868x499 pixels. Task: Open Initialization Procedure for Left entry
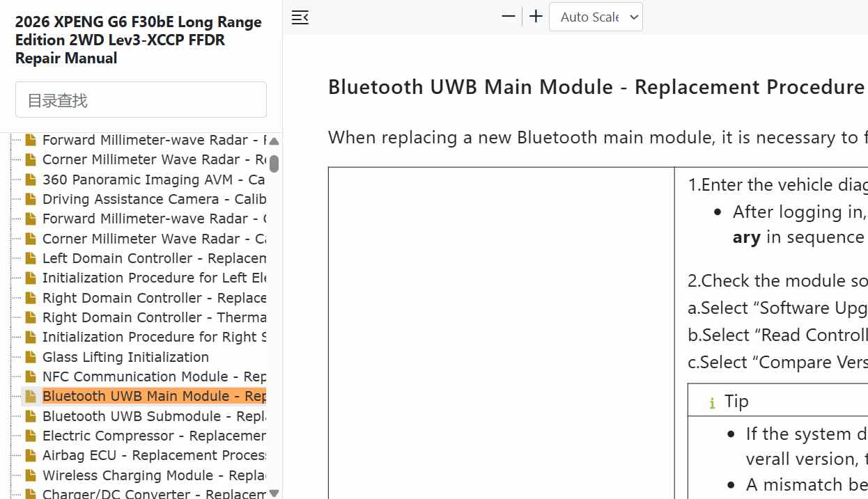pos(154,278)
